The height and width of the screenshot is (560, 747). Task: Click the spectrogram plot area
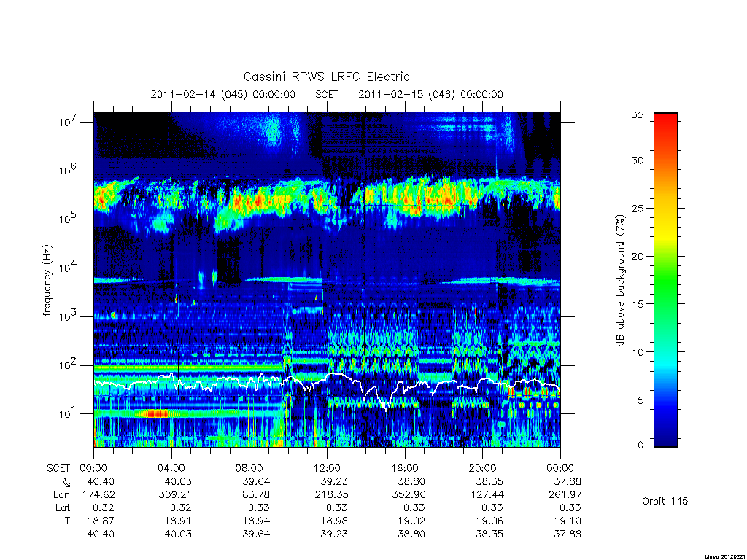pos(327,279)
